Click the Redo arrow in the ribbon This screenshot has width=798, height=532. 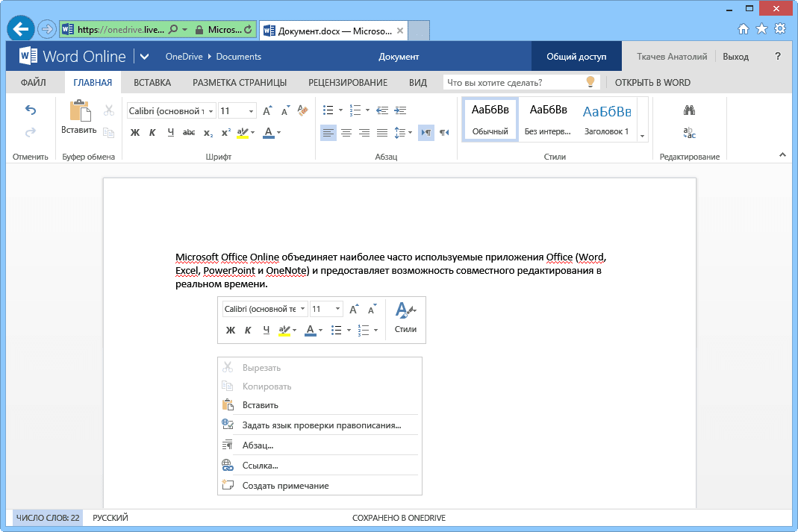(x=31, y=132)
